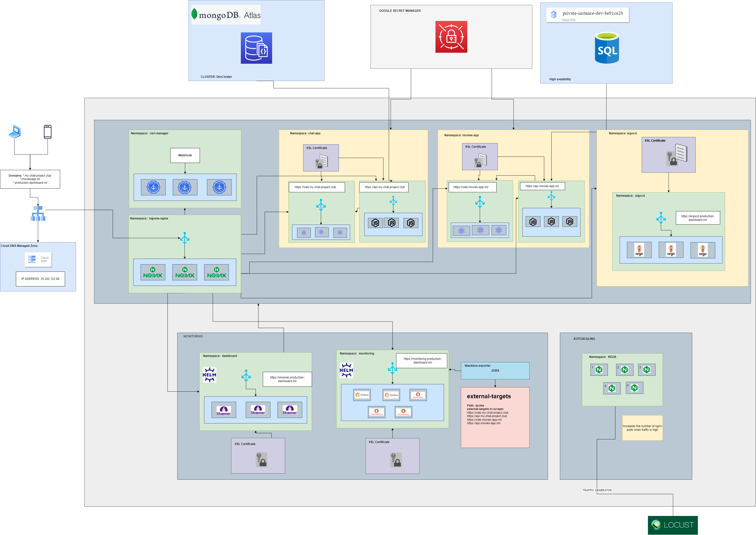Click the blue SQL cylinder icon

pos(607,48)
